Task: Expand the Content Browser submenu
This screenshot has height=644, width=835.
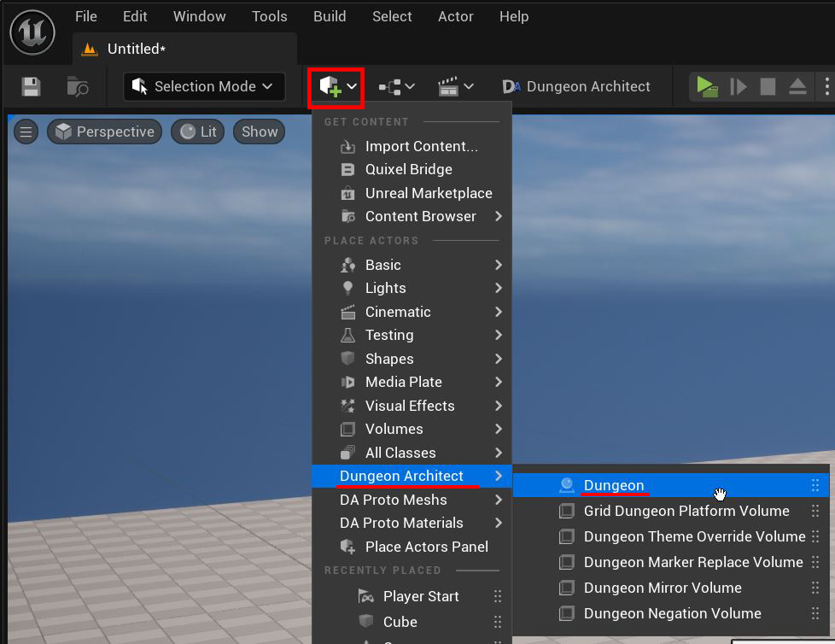Action: pos(412,216)
